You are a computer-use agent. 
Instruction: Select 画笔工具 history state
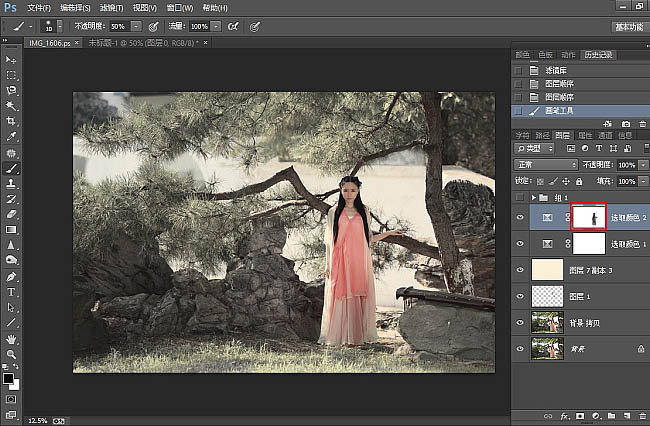(559, 112)
